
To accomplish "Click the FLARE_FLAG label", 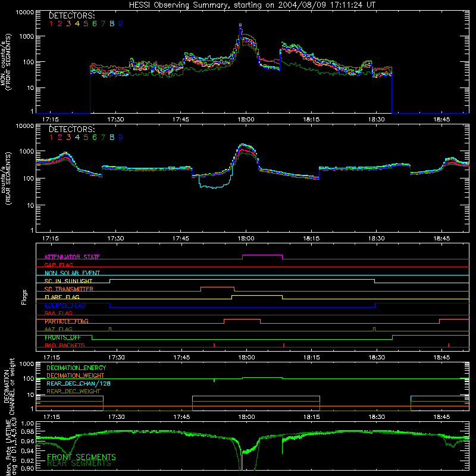I will (62, 297).
